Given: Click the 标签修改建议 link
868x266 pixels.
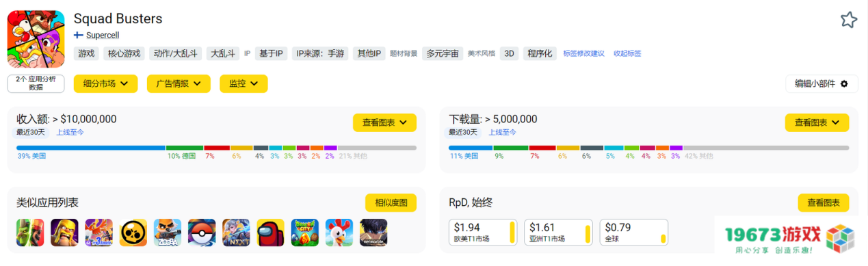Looking at the screenshot, I should (x=583, y=53).
